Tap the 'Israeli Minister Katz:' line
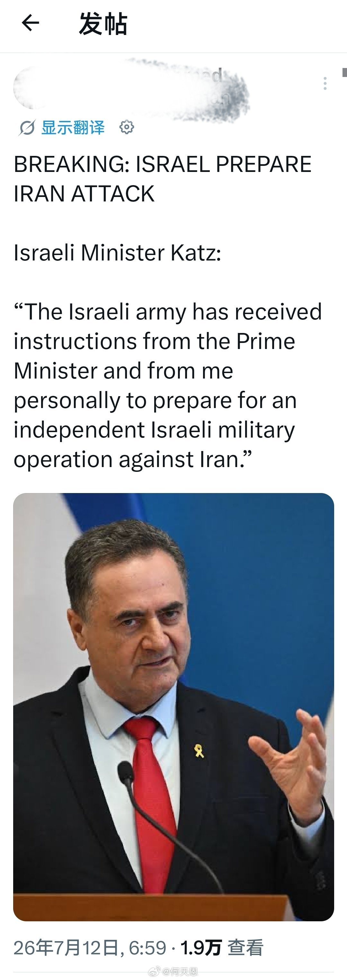The height and width of the screenshot is (980, 347). click(117, 252)
